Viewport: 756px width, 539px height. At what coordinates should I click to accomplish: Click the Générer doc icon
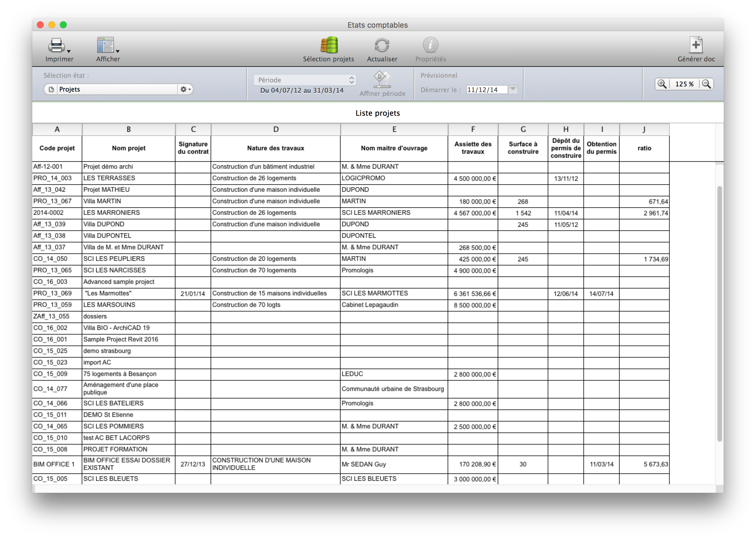696,45
